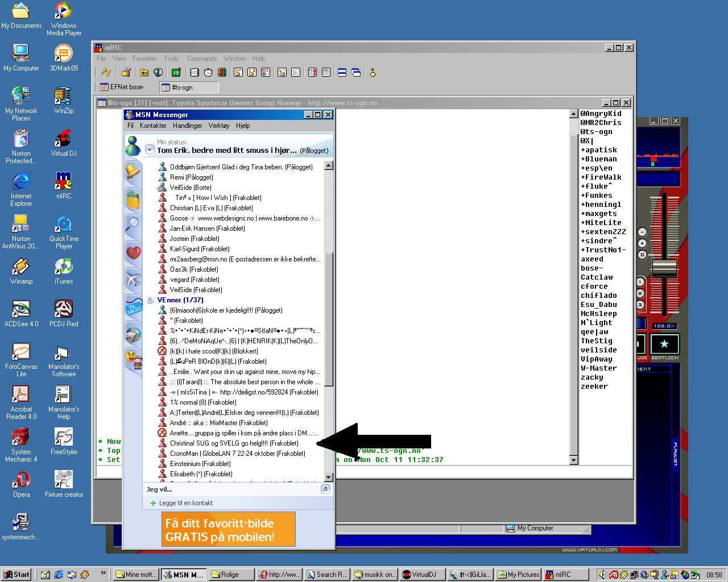Image resolution: width=728 pixels, height=582 pixels.
Task: Click the MSN alerts bell tab
Action: [x=133, y=171]
